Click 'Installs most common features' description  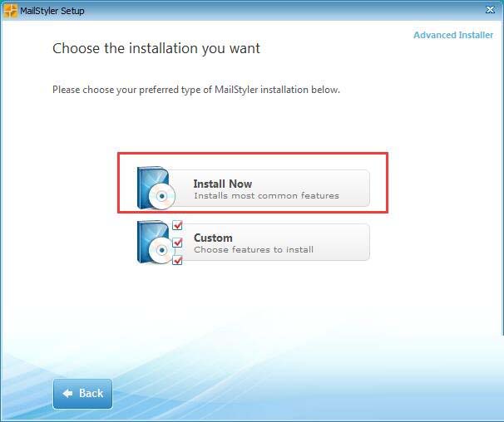(266, 196)
